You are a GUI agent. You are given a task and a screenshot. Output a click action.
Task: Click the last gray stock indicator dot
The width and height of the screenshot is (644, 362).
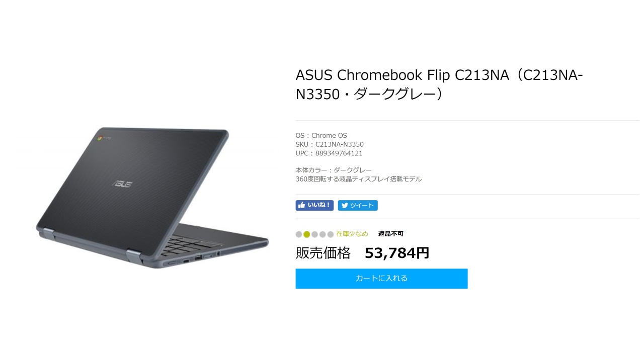[331, 234]
